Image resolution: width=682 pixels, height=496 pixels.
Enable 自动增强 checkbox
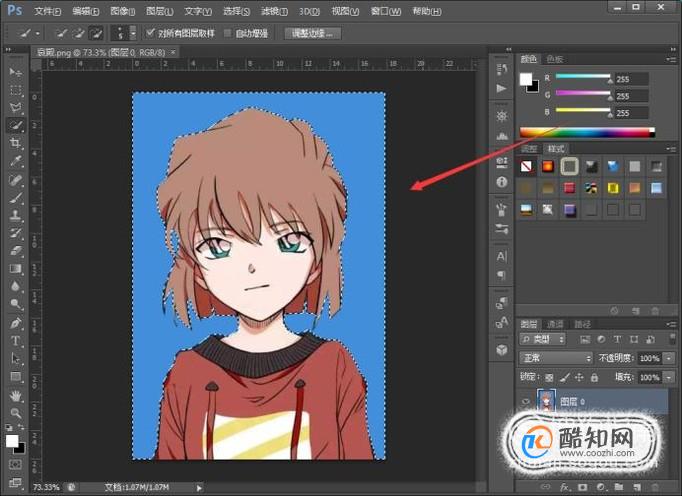click(x=227, y=33)
